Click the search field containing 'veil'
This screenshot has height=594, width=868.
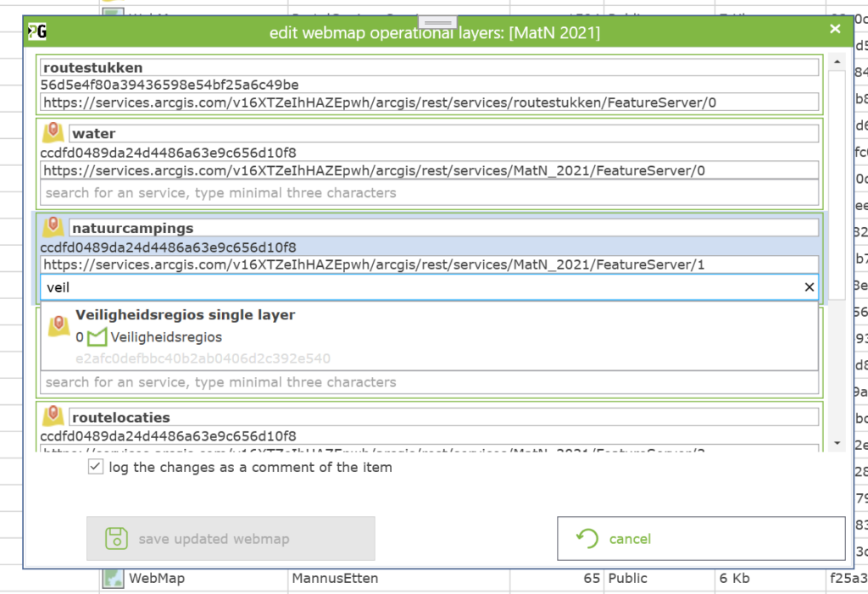pyautogui.click(x=430, y=287)
